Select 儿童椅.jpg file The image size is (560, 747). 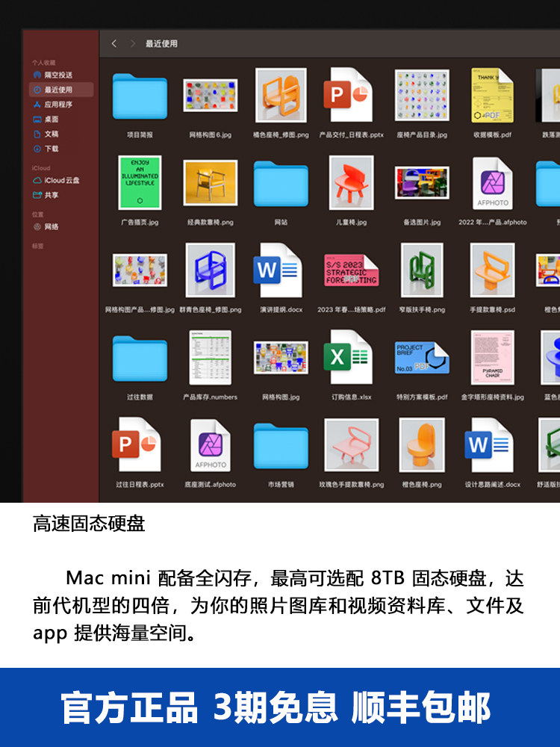coord(352,182)
